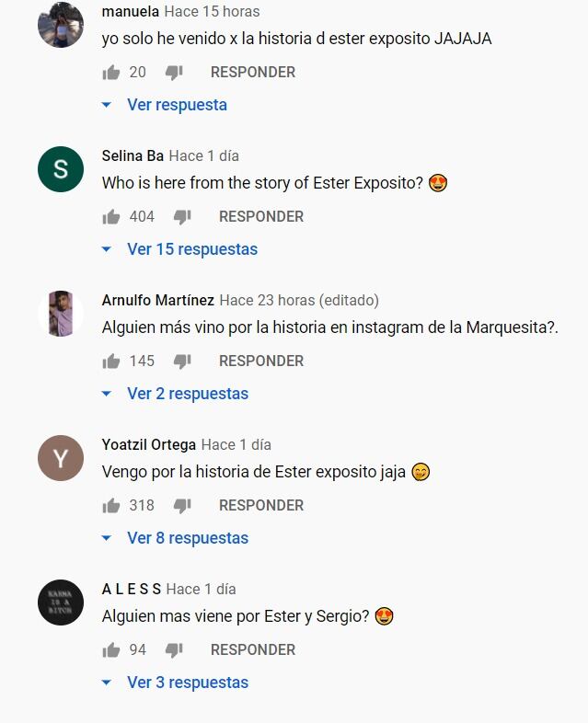Dislike Arnulfo Martínez's comment

pyautogui.click(x=182, y=361)
